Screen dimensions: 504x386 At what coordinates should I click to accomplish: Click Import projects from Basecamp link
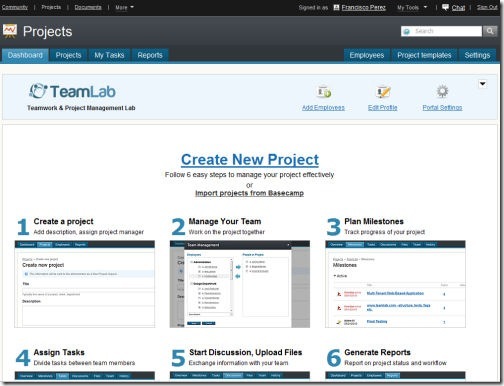249,193
